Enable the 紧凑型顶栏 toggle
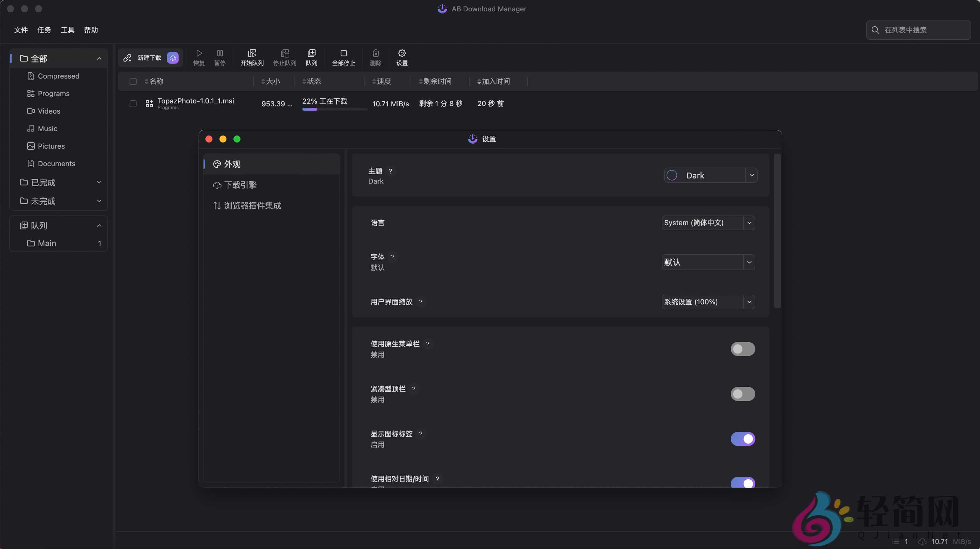 (743, 394)
